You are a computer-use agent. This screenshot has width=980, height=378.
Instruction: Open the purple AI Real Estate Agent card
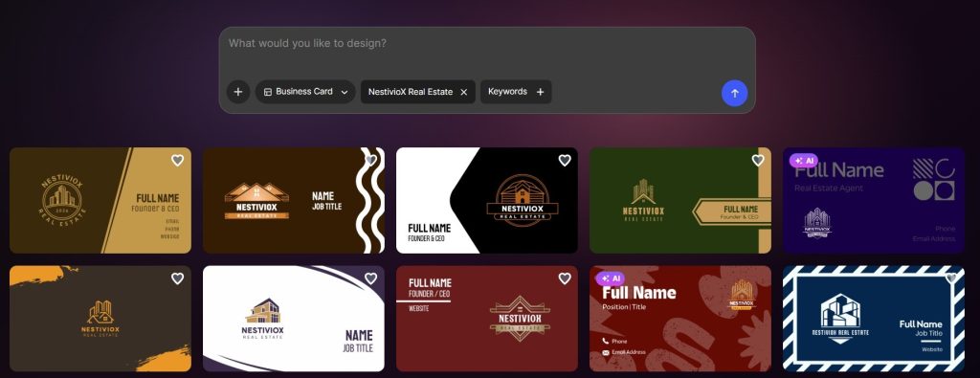(x=874, y=201)
